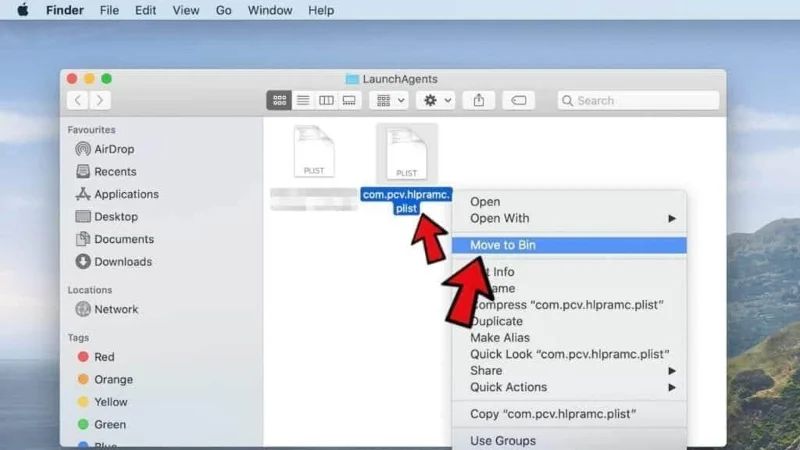Open the Go menu
Image resolution: width=800 pixels, height=450 pixels.
[223, 10]
